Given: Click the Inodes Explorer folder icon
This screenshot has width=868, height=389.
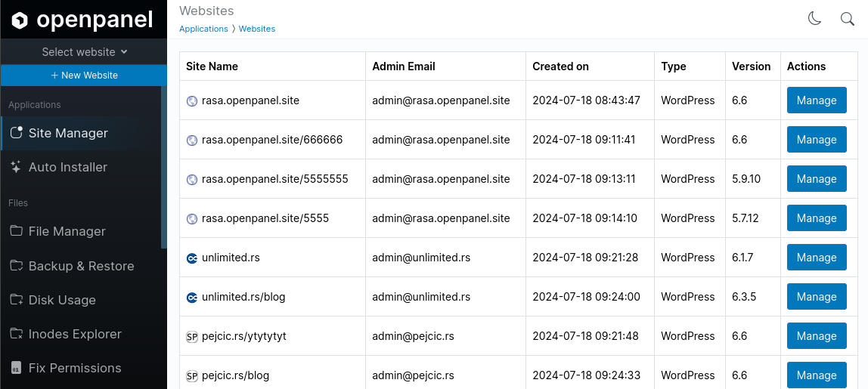Looking at the screenshot, I should tap(17, 334).
